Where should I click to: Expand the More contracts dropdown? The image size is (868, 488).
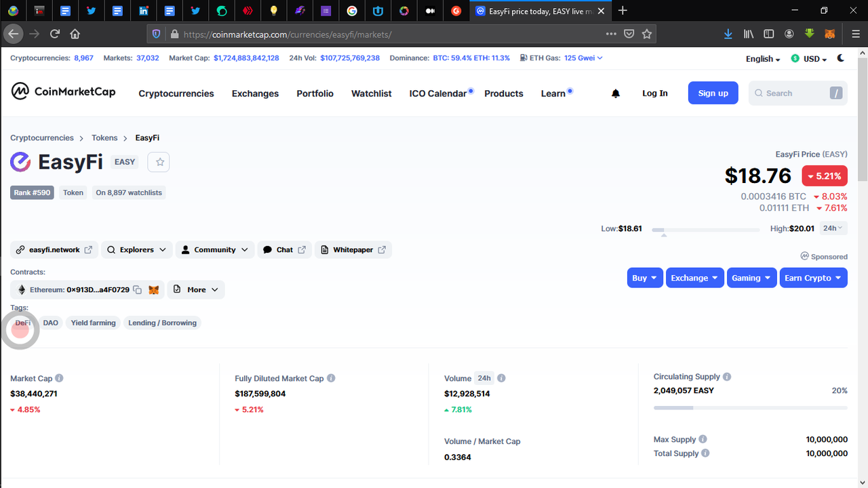pos(196,290)
